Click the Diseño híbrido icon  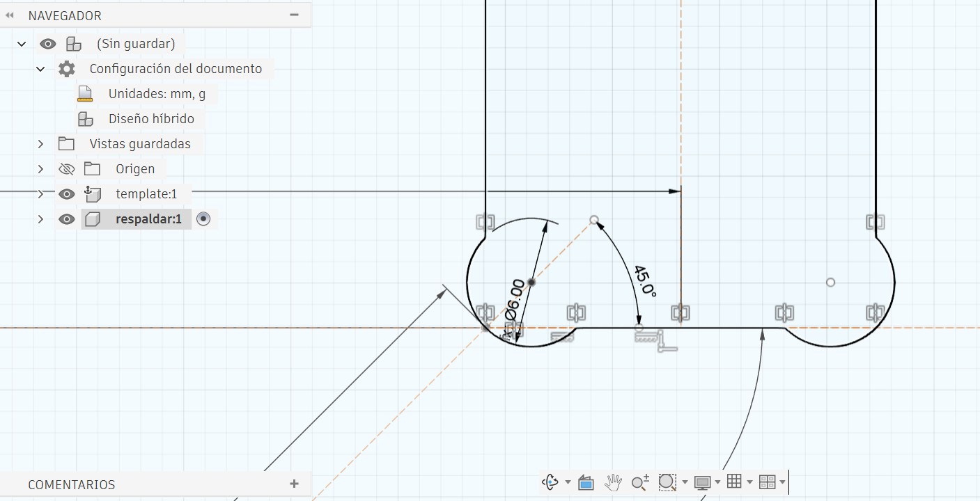coord(85,119)
